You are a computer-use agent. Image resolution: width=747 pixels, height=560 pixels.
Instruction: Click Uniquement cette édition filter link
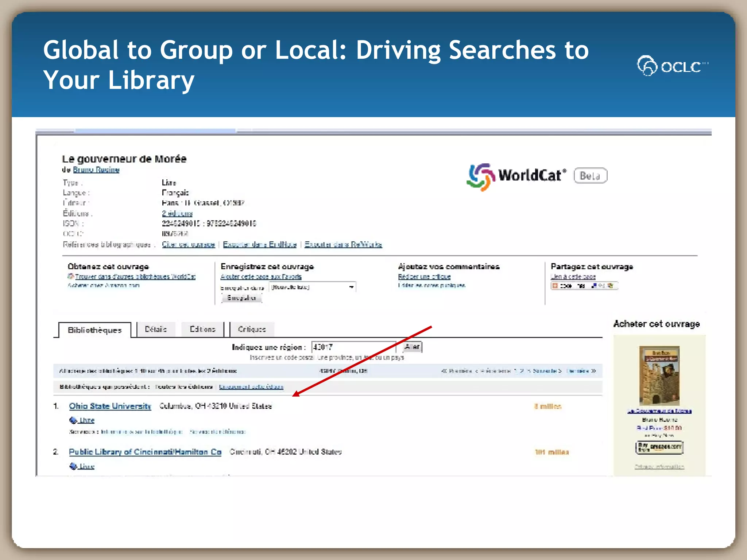[x=251, y=387]
